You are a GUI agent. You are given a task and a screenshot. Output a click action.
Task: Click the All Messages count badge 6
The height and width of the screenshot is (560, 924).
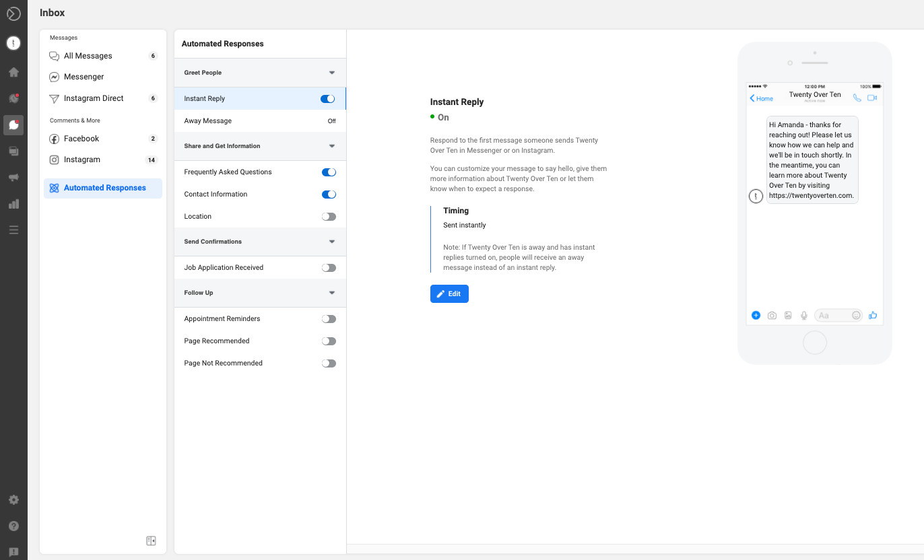coord(153,56)
